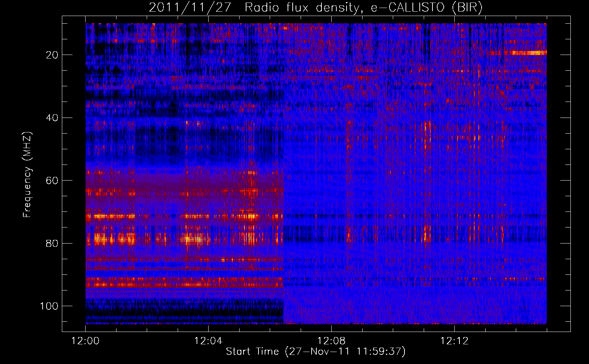Image resolution: width=589 pixels, height=364 pixels.
Task: Click the '100' frequency tick label
Action: pyautogui.click(x=49, y=306)
